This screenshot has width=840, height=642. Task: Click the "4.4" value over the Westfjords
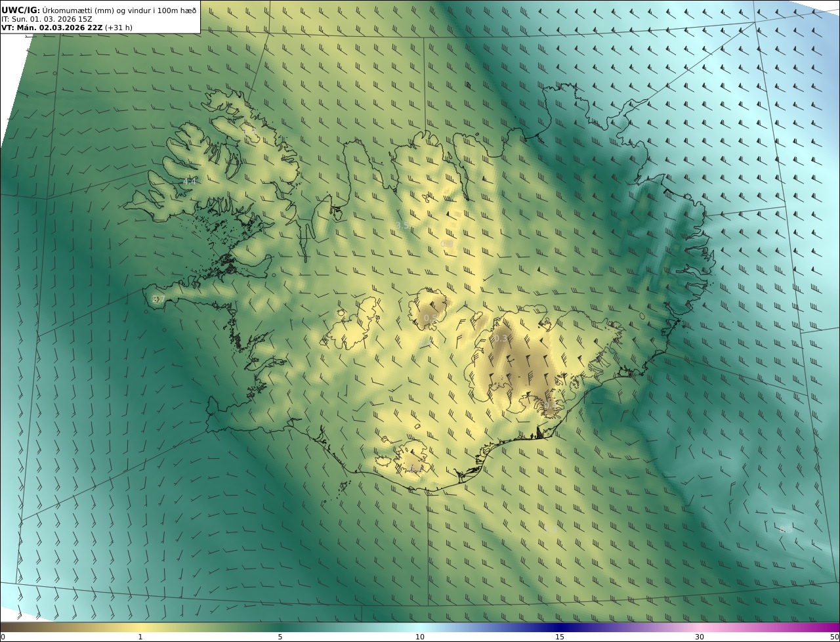point(190,181)
